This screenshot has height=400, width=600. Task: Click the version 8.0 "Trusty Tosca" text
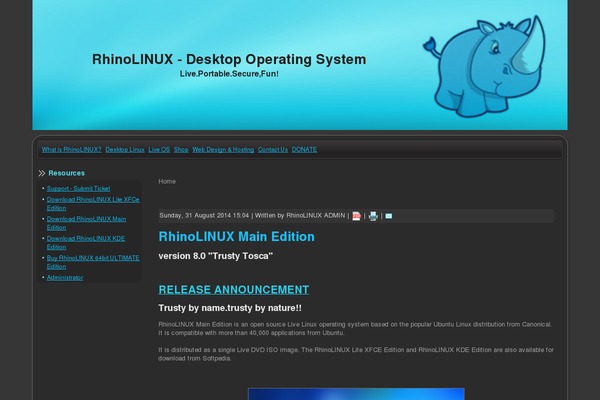pyautogui.click(x=216, y=256)
